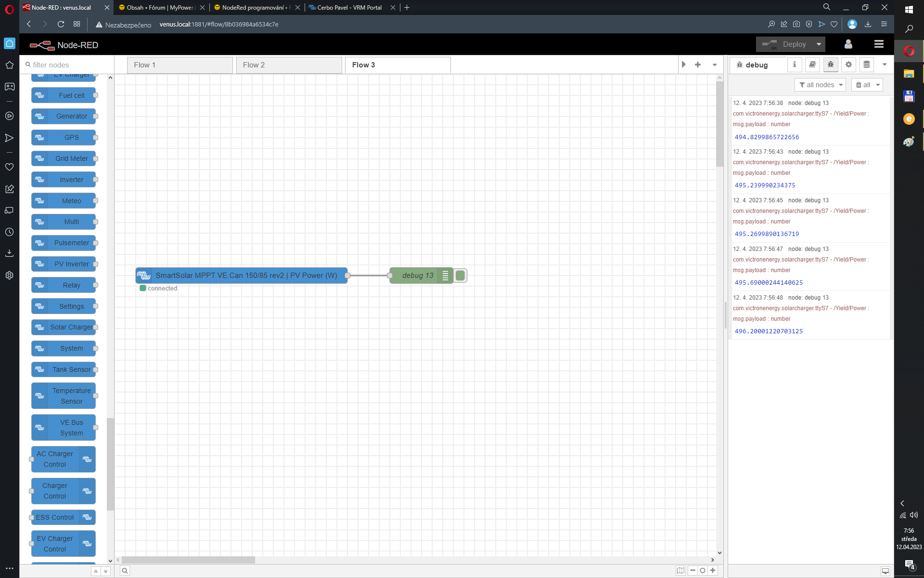Screen dimensions: 924x578
Task: Open the sidebar info tab icon
Action: (x=795, y=65)
